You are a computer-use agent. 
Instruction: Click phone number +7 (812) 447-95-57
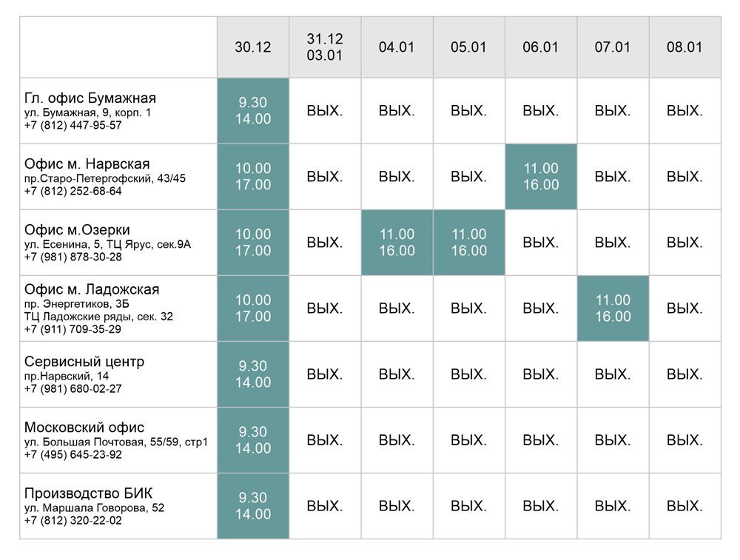[73, 125]
